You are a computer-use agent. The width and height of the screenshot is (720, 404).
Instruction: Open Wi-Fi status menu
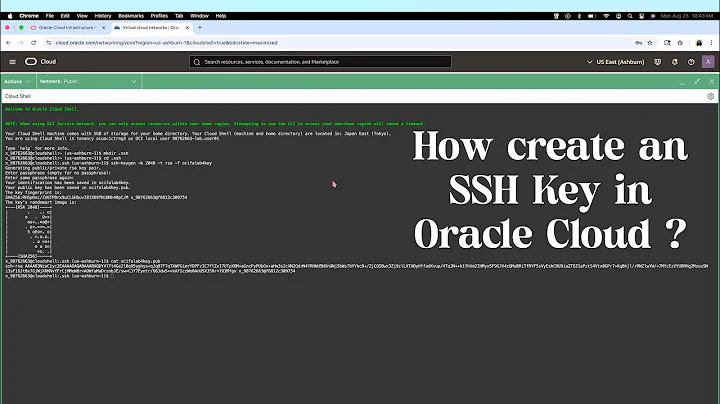point(606,16)
